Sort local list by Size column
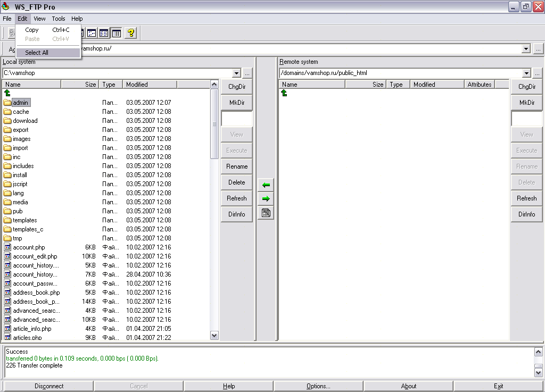Viewport: 545px width, 392px height. [80, 85]
